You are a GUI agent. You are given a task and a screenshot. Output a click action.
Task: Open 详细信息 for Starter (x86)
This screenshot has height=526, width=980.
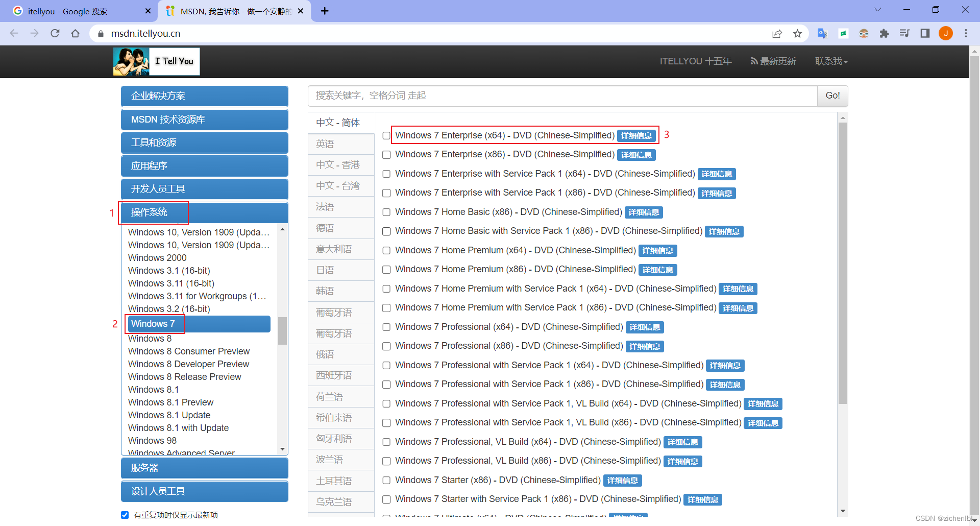coord(622,481)
